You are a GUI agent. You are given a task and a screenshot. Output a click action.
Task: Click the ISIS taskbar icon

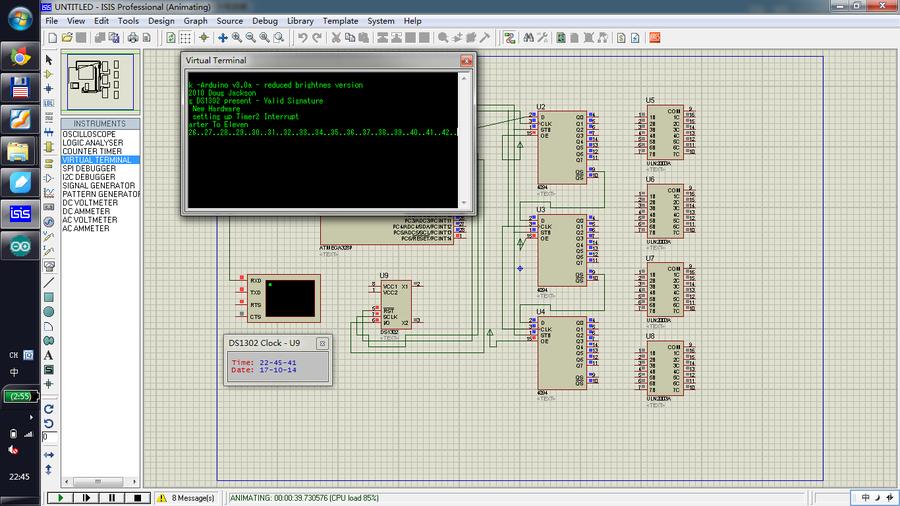(20, 214)
